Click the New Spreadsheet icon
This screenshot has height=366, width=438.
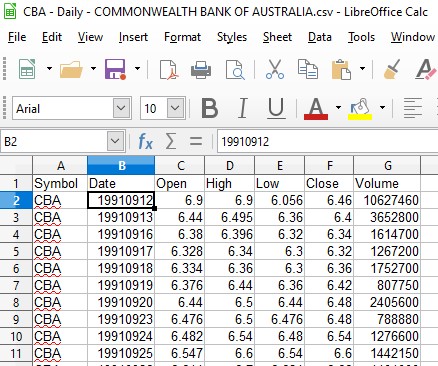pyautogui.click(x=27, y=69)
